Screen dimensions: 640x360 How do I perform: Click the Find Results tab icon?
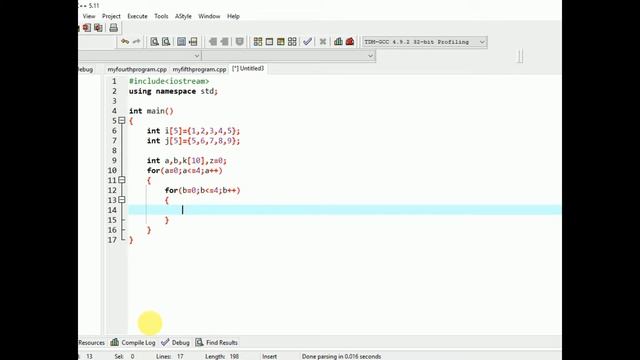(x=199, y=342)
